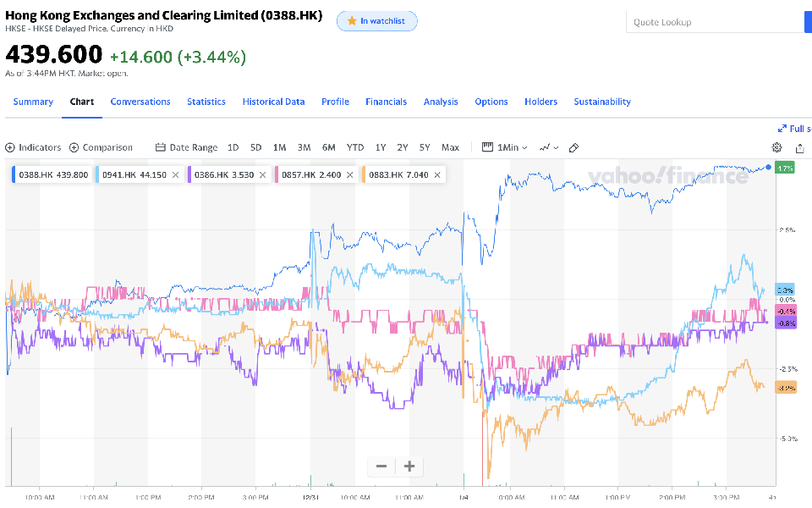Open chart settings gear icon
The height and width of the screenshot is (508, 812).
point(777,147)
